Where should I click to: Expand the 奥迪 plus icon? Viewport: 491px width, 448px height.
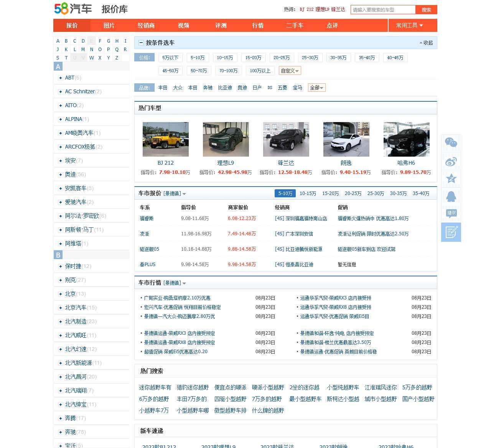(60, 174)
